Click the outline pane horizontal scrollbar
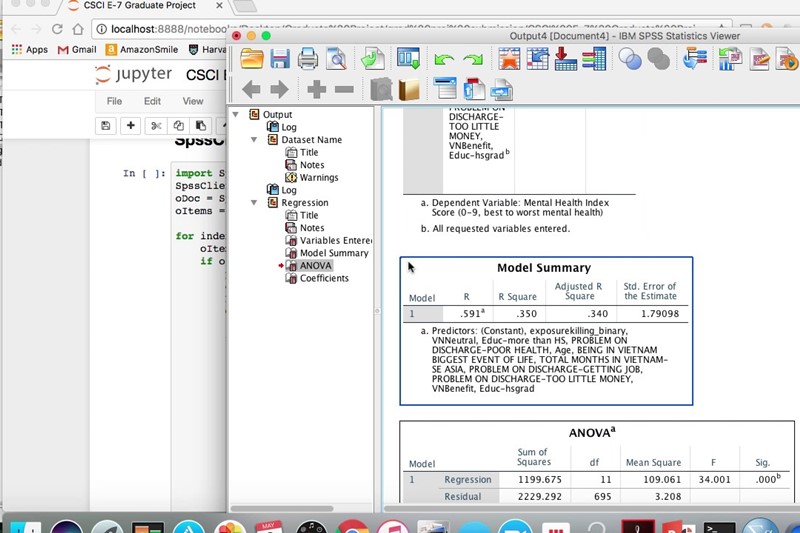 [x=282, y=509]
